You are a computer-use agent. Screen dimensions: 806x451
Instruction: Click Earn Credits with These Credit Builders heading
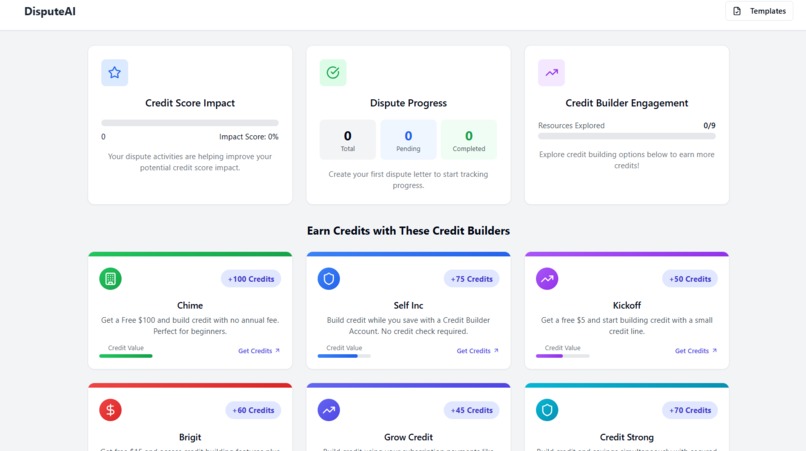[x=408, y=231]
